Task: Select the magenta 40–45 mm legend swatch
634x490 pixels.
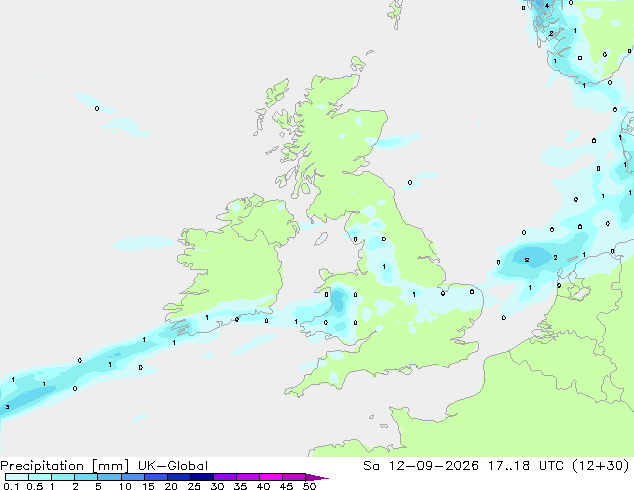Action: (271, 477)
